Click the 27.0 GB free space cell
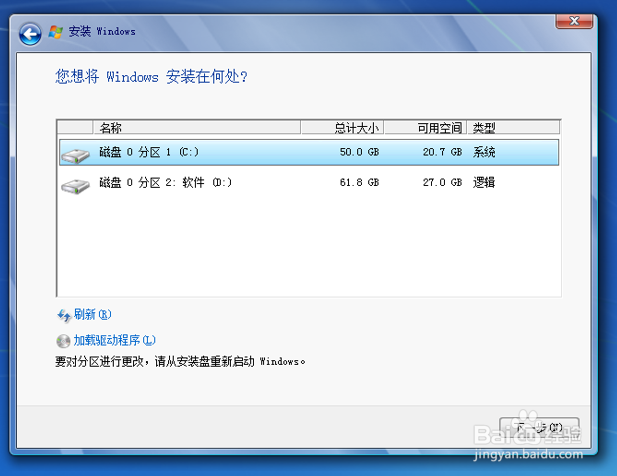617x476 pixels. pyautogui.click(x=442, y=183)
